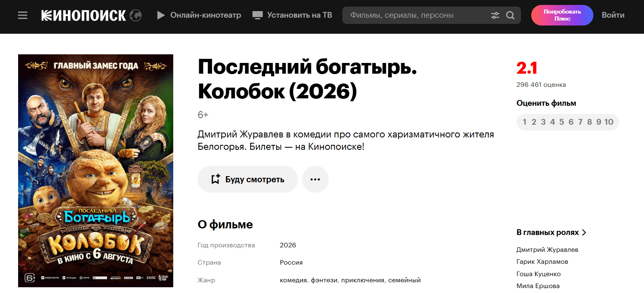The width and height of the screenshot is (644, 293).
Task: Click the Жанр label
Action: coord(206,280)
